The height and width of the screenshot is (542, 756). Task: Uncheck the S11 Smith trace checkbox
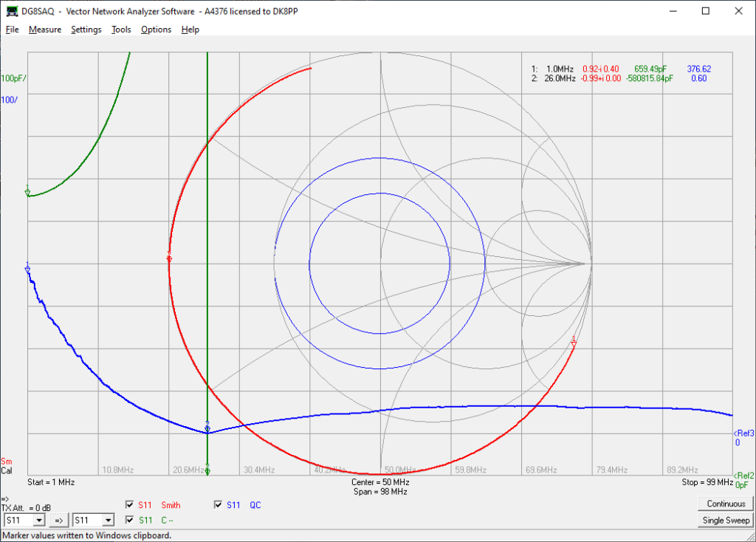coord(129,505)
